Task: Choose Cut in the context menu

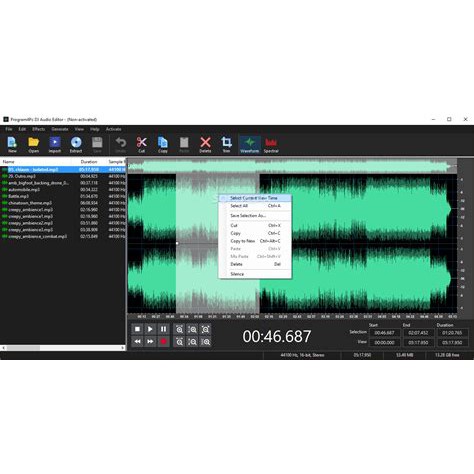Action: (255, 226)
